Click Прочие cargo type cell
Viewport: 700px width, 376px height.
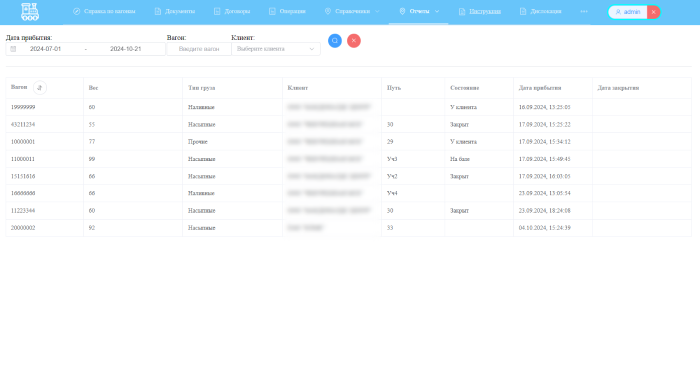coord(198,142)
